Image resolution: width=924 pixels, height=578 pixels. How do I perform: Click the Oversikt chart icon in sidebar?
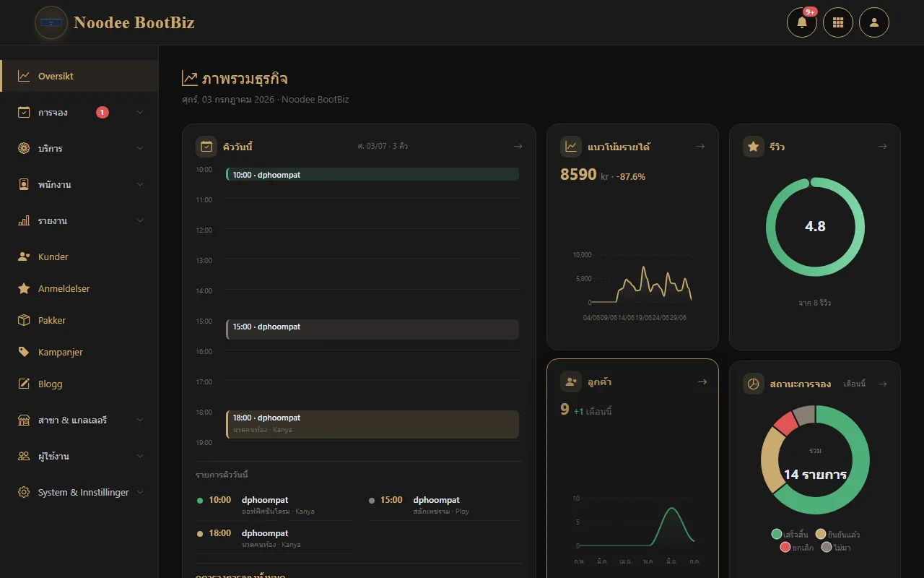point(24,76)
